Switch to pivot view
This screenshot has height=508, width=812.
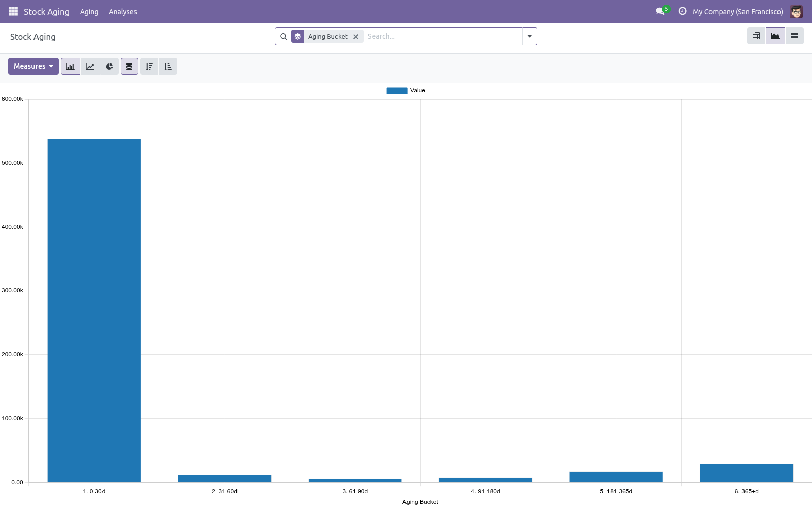(x=756, y=36)
